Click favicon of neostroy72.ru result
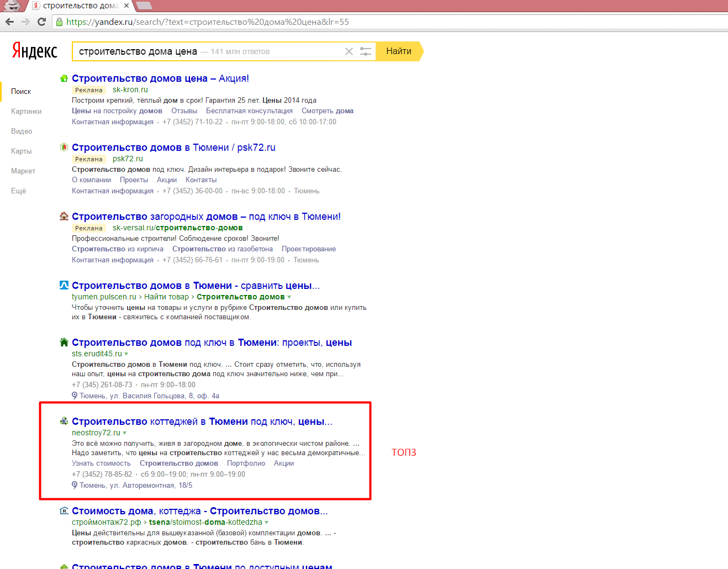The height and width of the screenshot is (569, 728). coord(64,422)
